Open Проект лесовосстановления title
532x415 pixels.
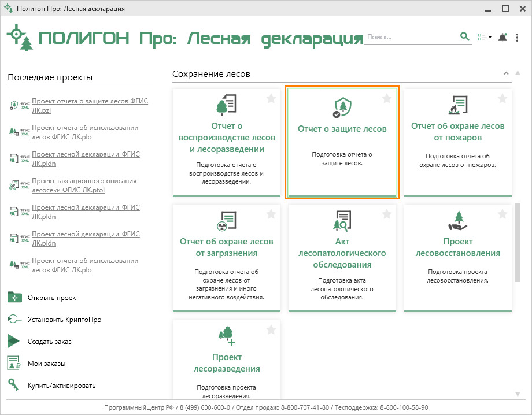pyautogui.click(x=458, y=247)
